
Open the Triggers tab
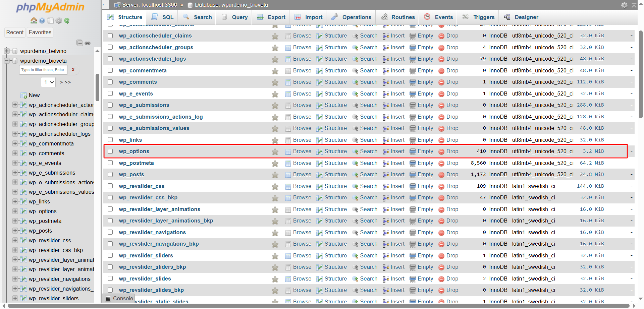(x=478, y=17)
